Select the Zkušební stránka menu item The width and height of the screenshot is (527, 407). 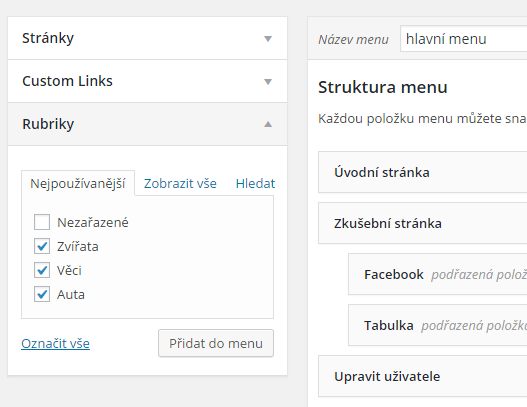point(422,223)
